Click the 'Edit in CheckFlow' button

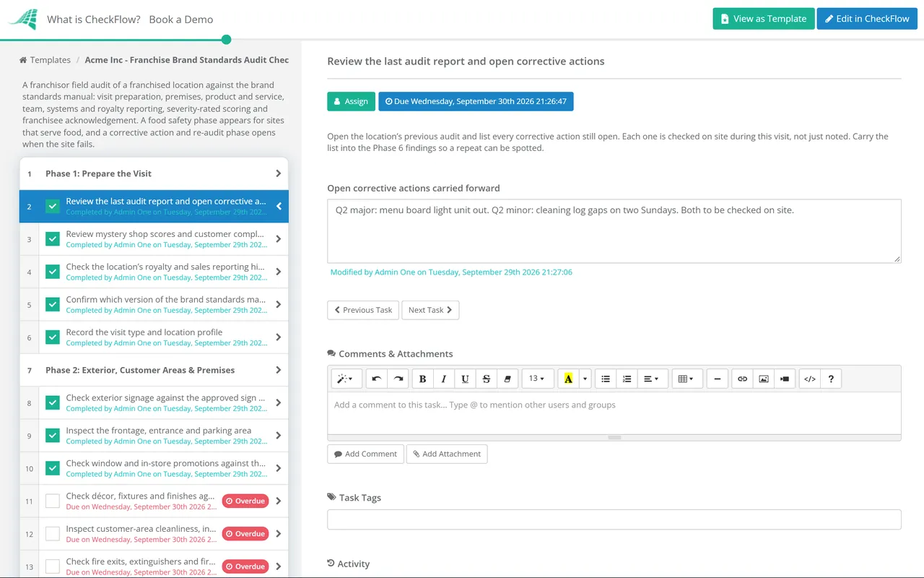867,19
